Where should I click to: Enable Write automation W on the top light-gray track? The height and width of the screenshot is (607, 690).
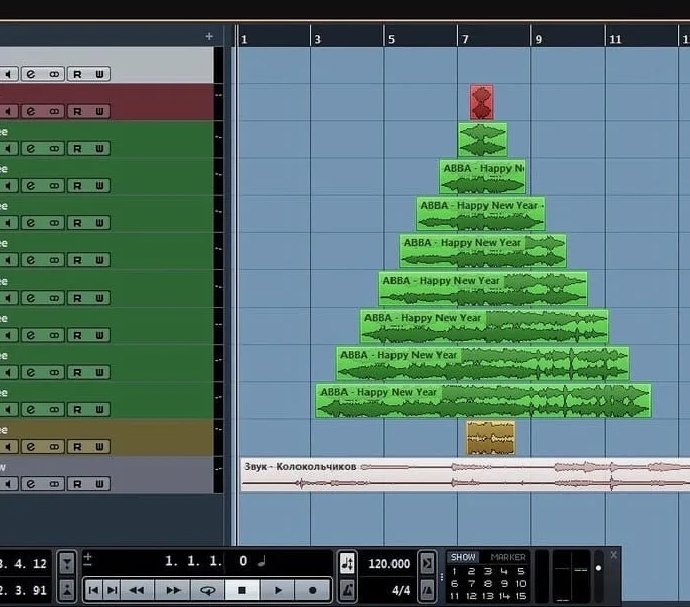click(99, 74)
